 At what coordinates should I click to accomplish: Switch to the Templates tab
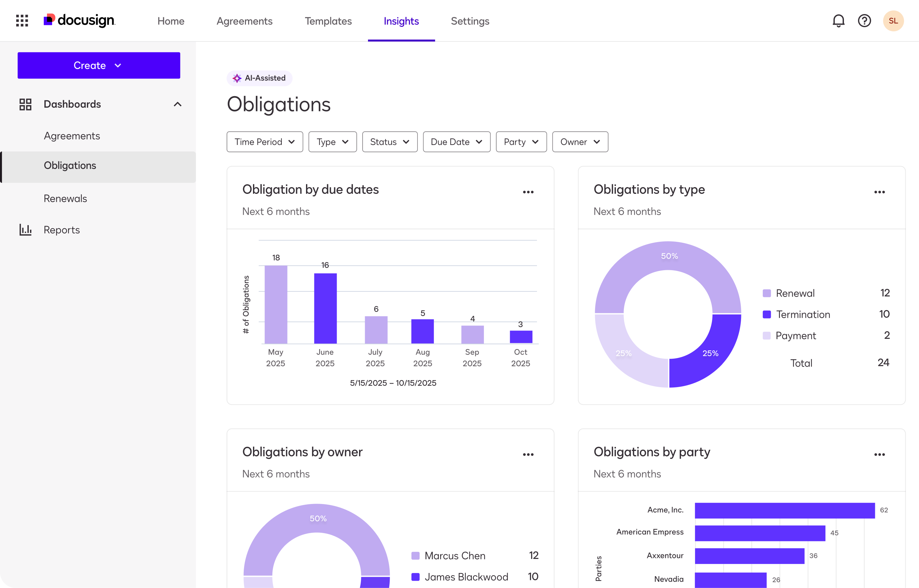click(x=328, y=21)
